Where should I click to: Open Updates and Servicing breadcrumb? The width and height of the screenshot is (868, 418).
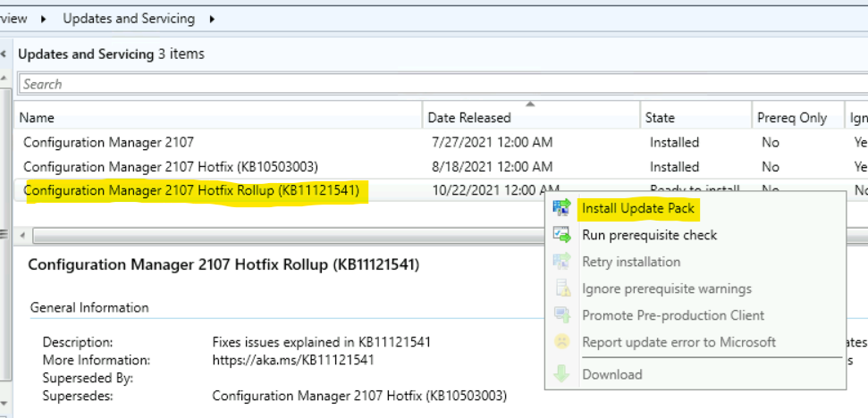coord(129,19)
